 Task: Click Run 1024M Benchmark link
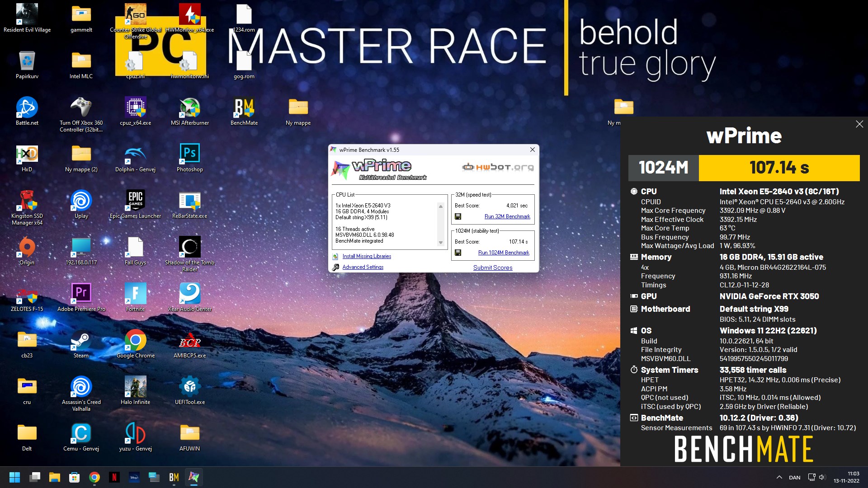504,253
